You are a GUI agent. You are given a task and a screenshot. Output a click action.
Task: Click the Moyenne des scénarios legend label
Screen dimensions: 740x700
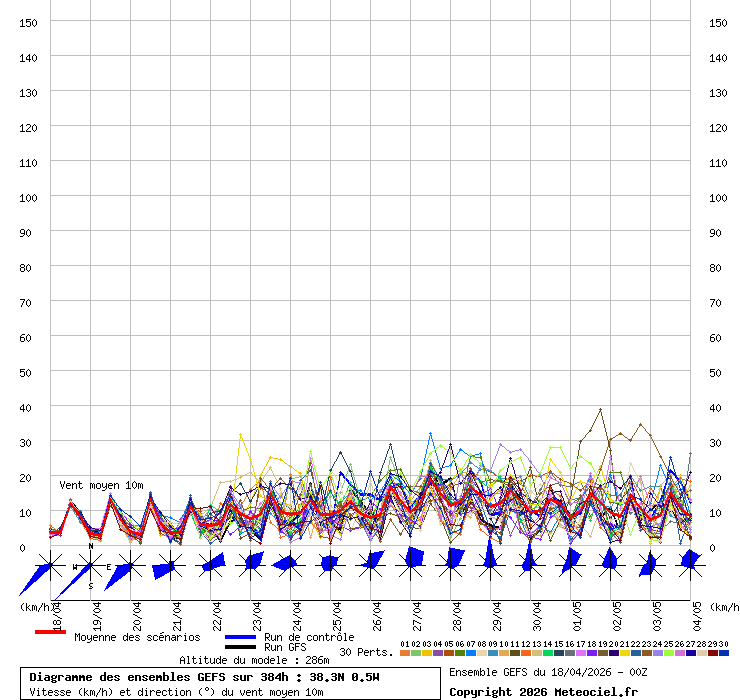[x=137, y=637]
